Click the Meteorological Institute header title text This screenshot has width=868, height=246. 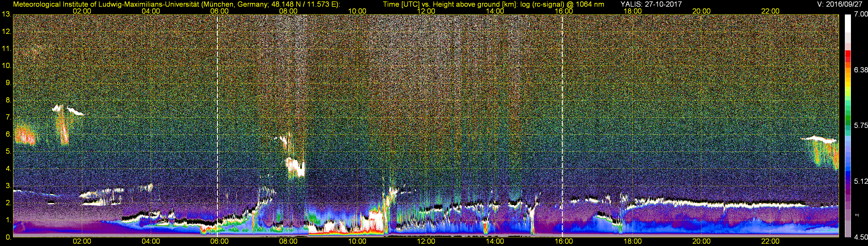click(176, 4)
